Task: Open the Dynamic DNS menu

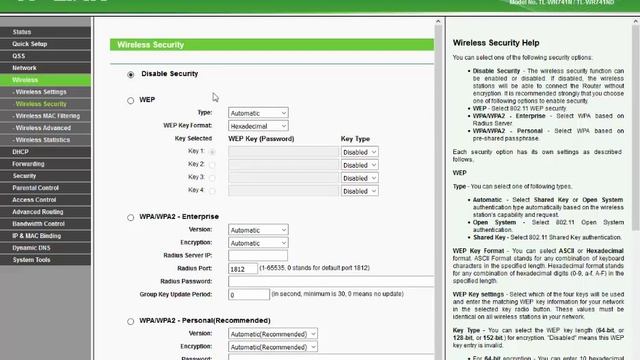Action: click(x=45, y=248)
